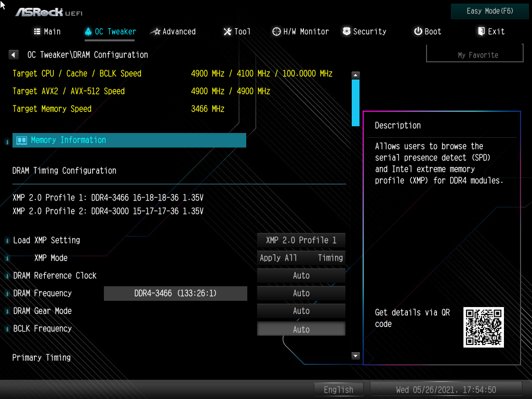Select the Security gear icon
The height and width of the screenshot is (399, 532).
(x=346, y=31)
